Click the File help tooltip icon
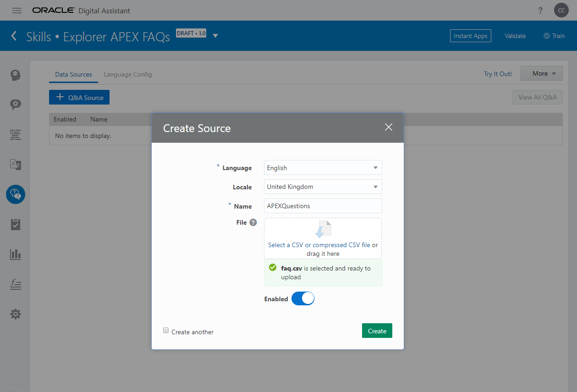This screenshot has width=577, height=392. click(253, 222)
